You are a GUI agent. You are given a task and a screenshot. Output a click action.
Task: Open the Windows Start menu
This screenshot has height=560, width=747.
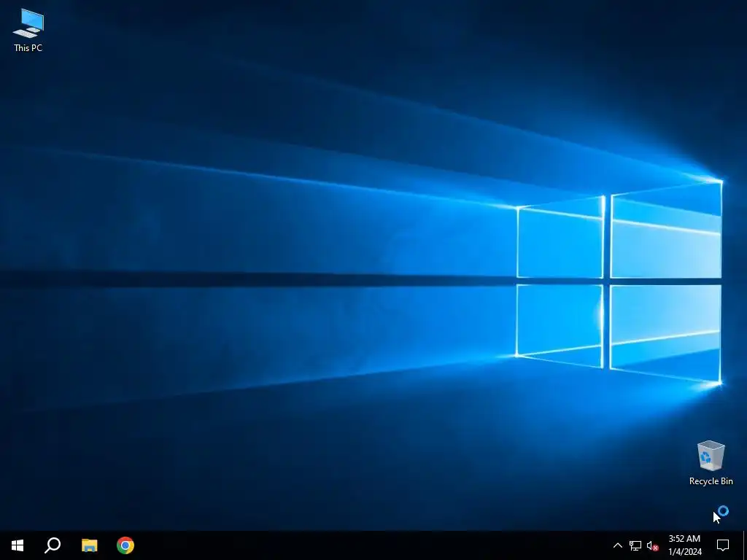(x=18, y=545)
